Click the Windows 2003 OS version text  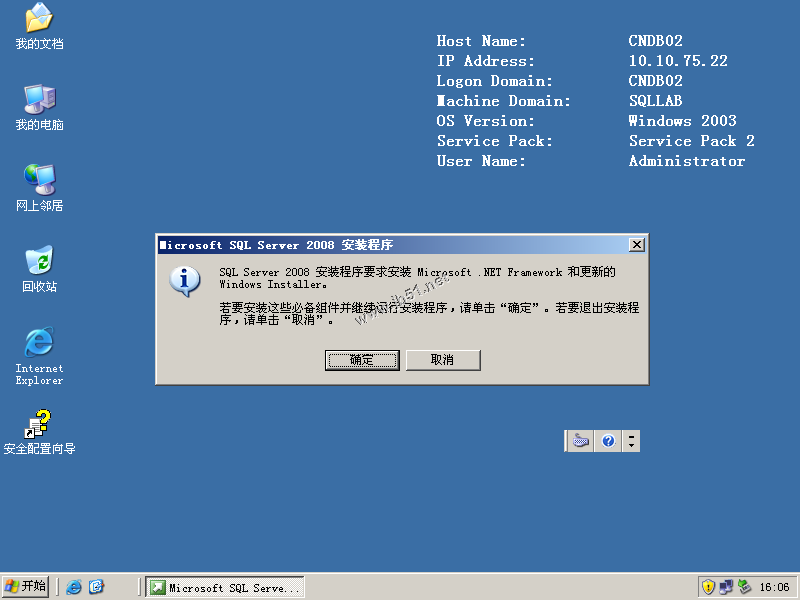(x=683, y=121)
